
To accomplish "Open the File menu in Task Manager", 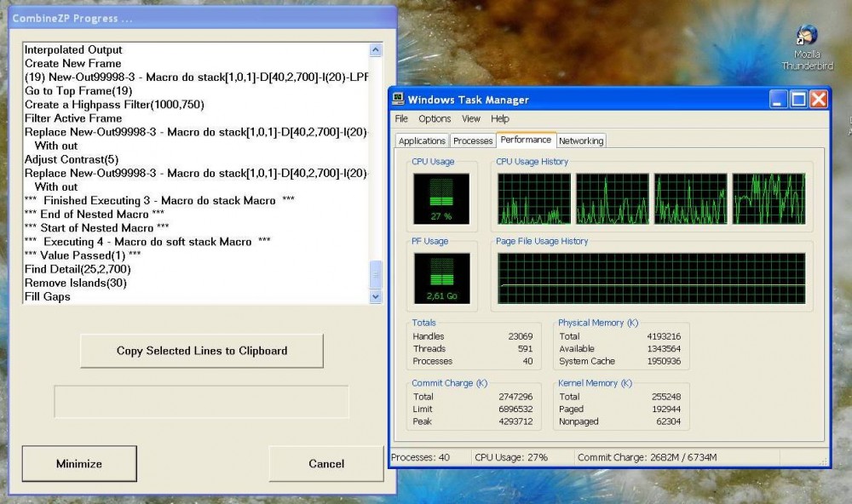I will [x=401, y=119].
